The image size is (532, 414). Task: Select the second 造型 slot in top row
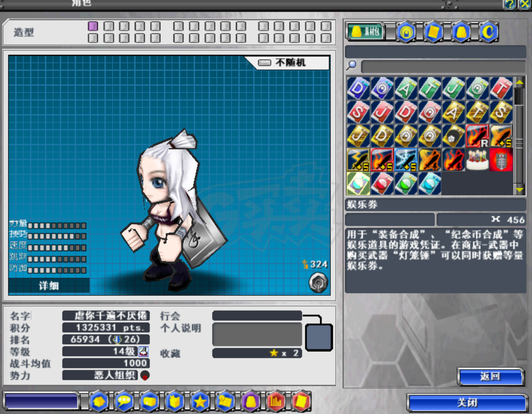click(x=109, y=26)
